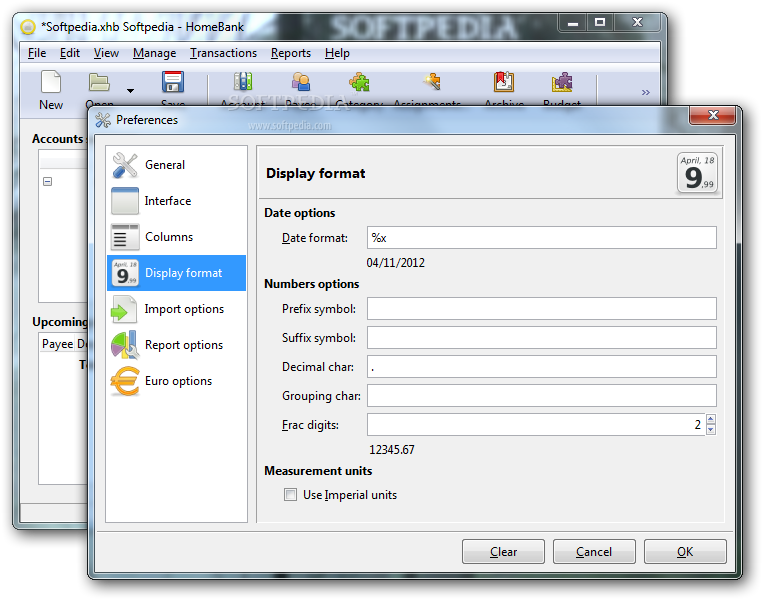Select the Report options chart icon

tap(125, 345)
